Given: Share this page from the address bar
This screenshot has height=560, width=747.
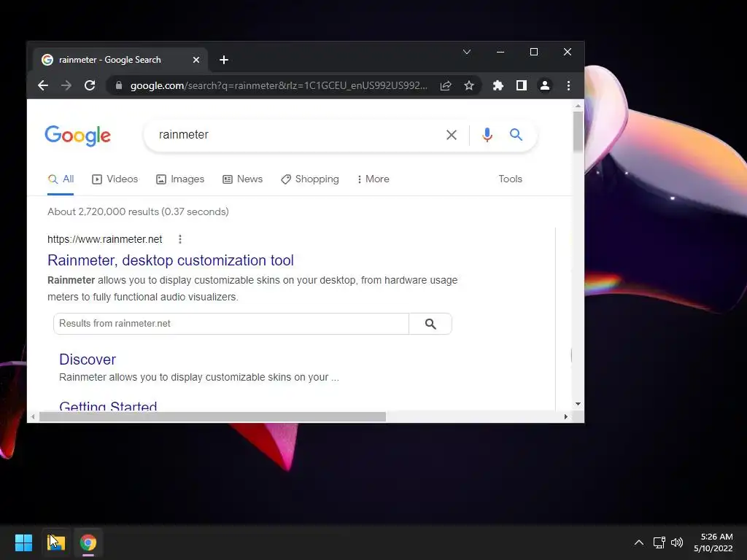Looking at the screenshot, I should coord(446,86).
